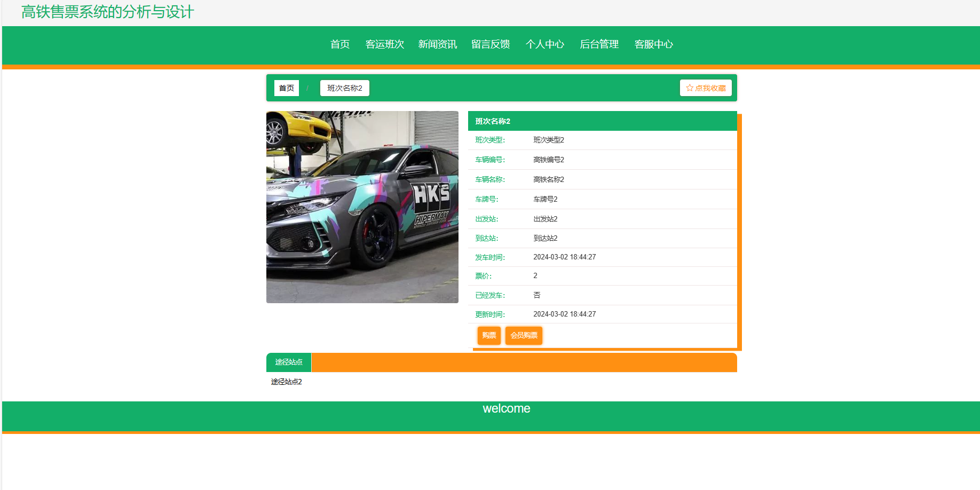Open 客服中心 from the navigation

(654, 44)
